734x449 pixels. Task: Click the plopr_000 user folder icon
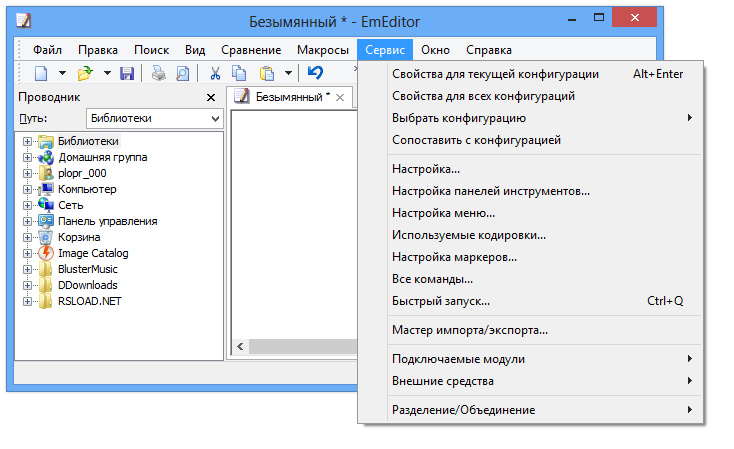(x=46, y=173)
